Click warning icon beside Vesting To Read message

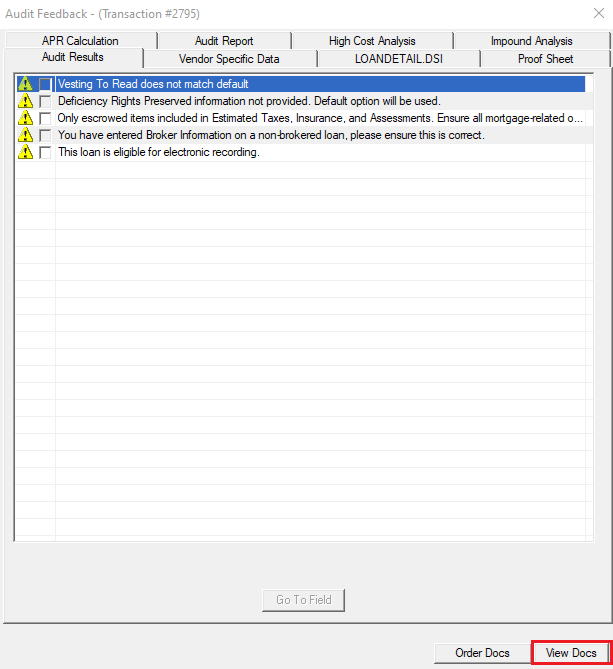25,84
